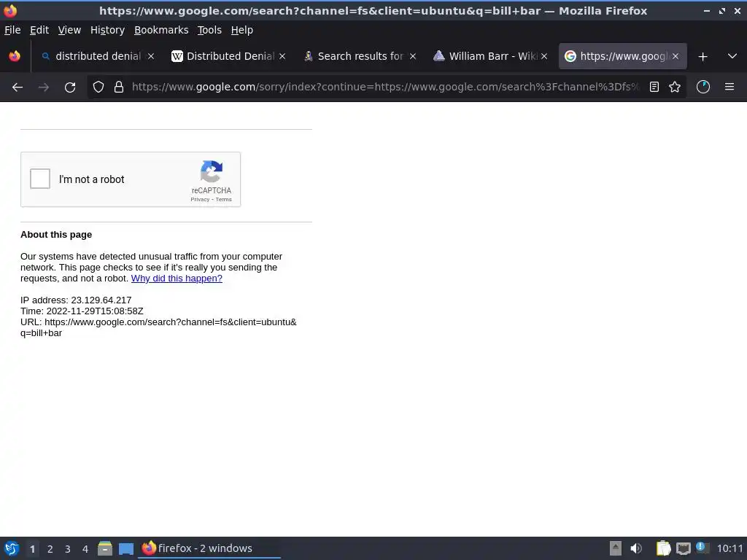The height and width of the screenshot is (560, 747).
Task: Click the Firefox logo in title bar
Action: pyautogui.click(x=10, y=10)
